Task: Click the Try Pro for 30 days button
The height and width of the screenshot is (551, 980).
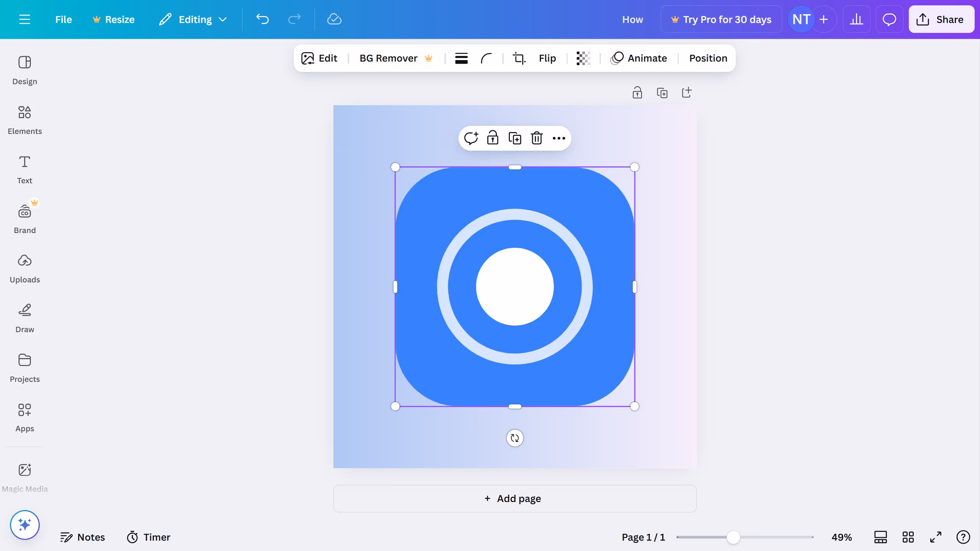Action: pyautogui.click(x=721, y=19)
